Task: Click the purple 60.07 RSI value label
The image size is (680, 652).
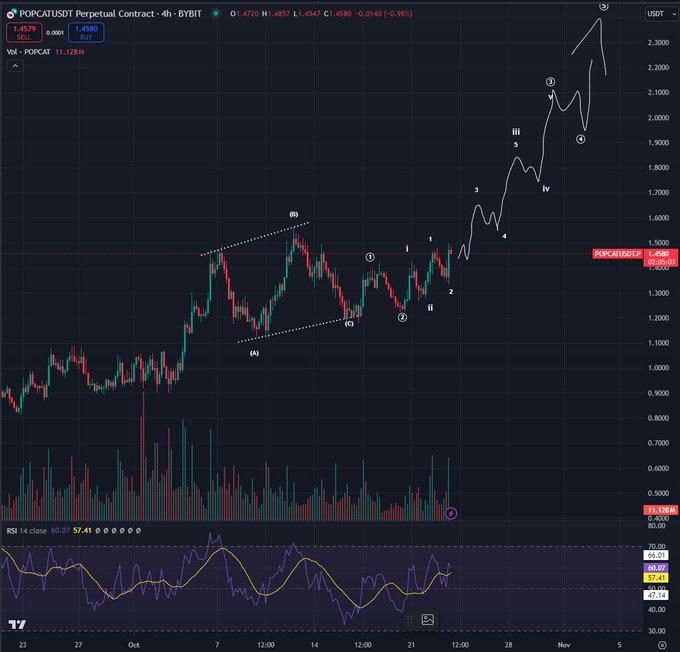Action: tap(656, 567)
